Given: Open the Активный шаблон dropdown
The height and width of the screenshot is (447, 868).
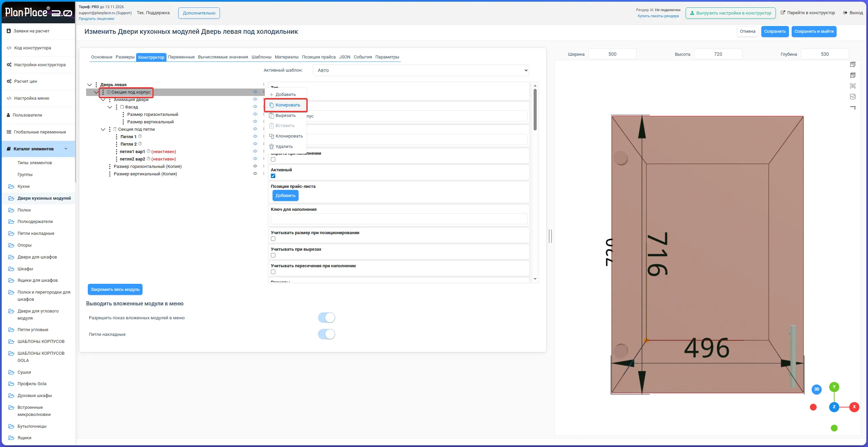Looking at the screenshot, I should [421, 70].
